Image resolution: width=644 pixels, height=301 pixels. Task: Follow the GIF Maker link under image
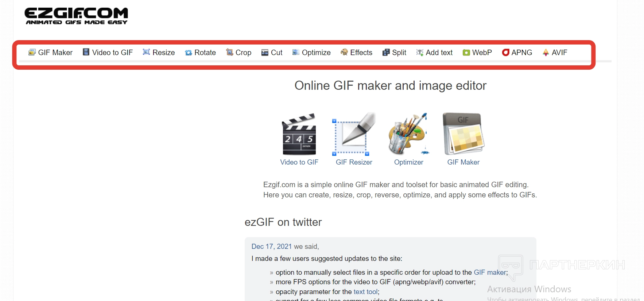click(x=463, y=162)
